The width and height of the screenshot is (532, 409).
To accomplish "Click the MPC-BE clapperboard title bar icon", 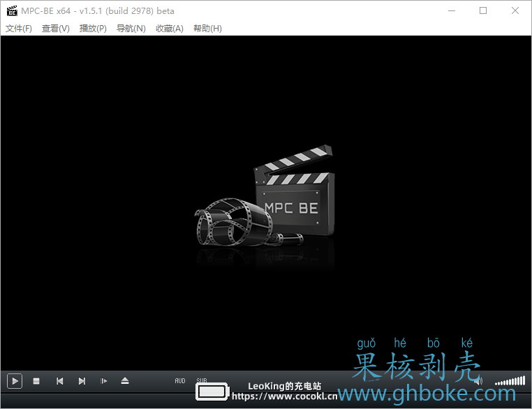I will 12,11.
